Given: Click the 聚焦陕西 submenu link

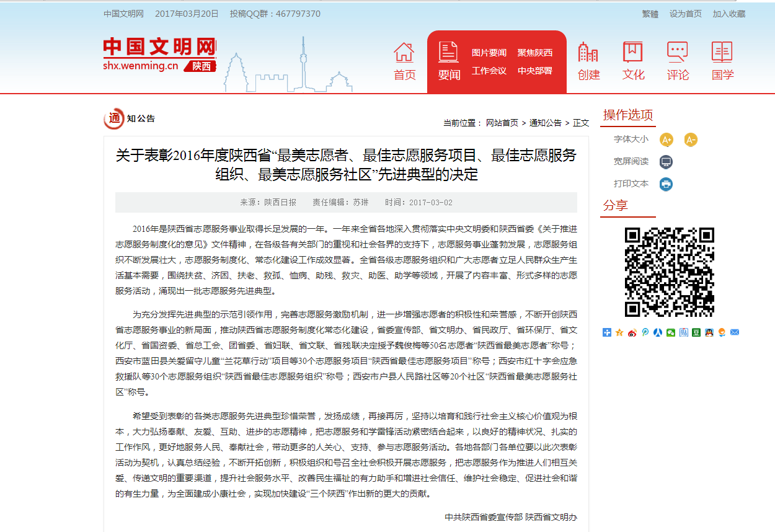Looking at the screenshot, I should [535, 53].
